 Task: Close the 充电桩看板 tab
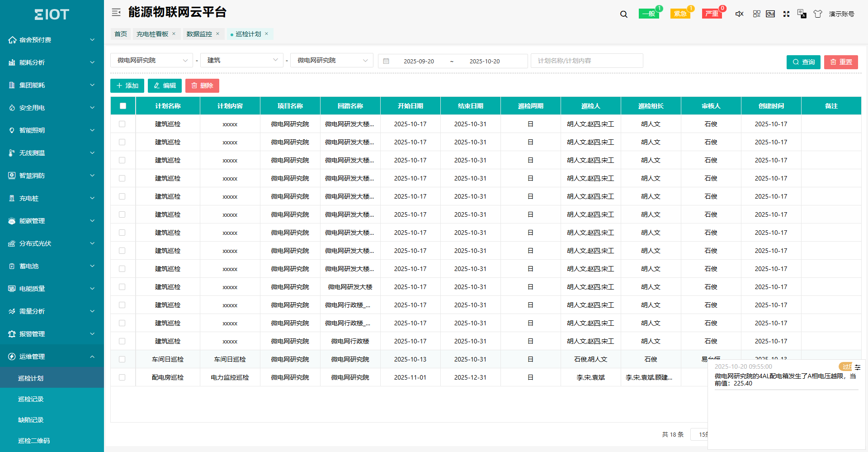174,33
